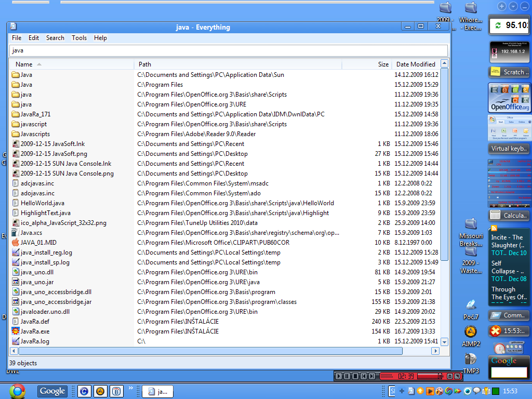Open AIMP2 desktop shortcut icon
The width and height of the screenshot is (532, 399).
[471, 332]
